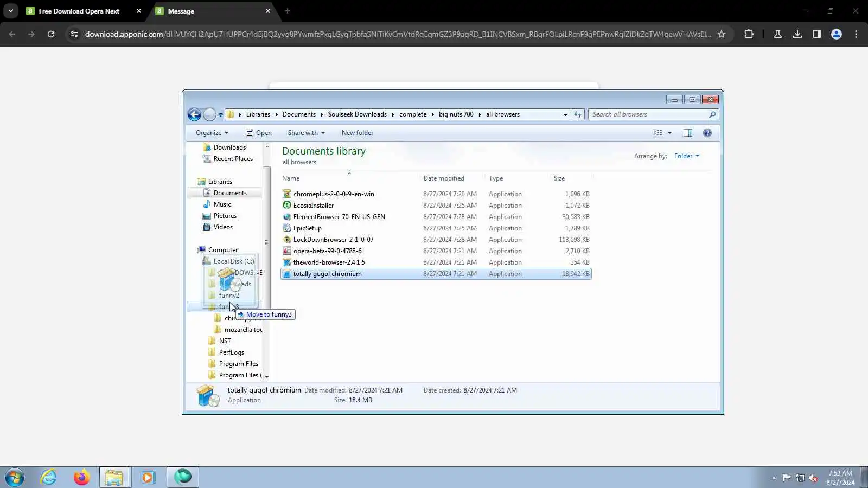Click the Explorer back arrow button
868x488 pixels.
click(x=194, y=114)
